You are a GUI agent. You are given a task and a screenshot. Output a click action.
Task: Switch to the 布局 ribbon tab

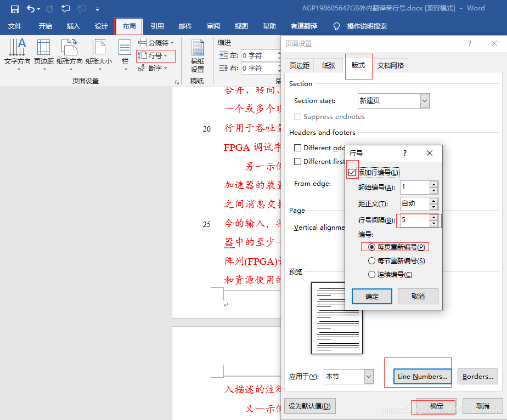tap(129, 26)
